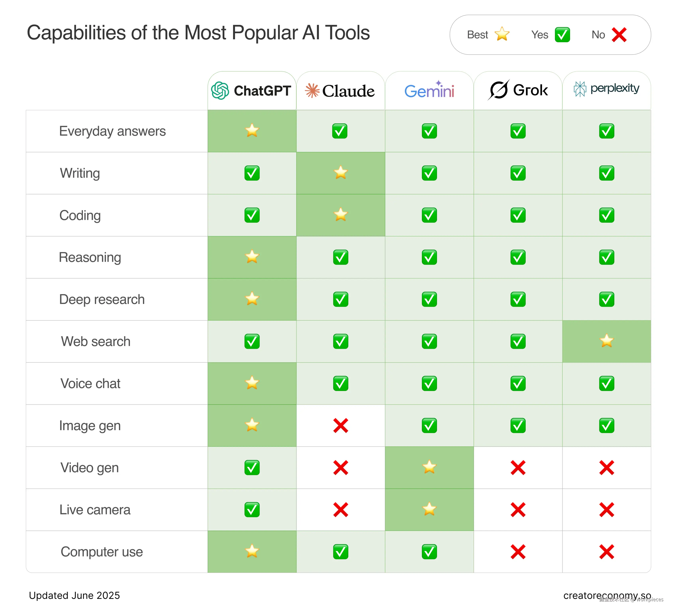Click the Updated June 2025 text
Viewport: 677px width, 616px height.
[x=74, y=595]
